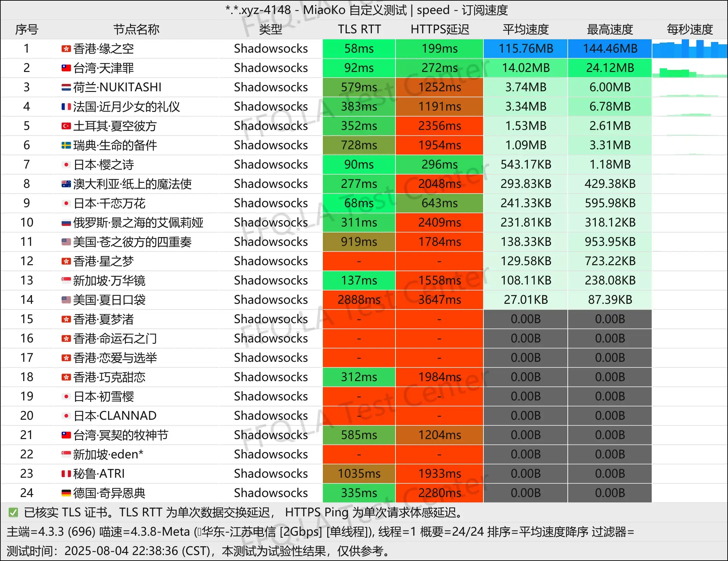
Task: Click the US flag beside 美国·夏日口袋
Action: pos(66,300)
